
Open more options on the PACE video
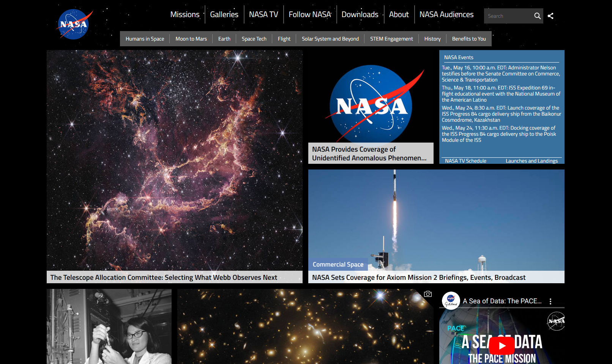pos(551,301)
